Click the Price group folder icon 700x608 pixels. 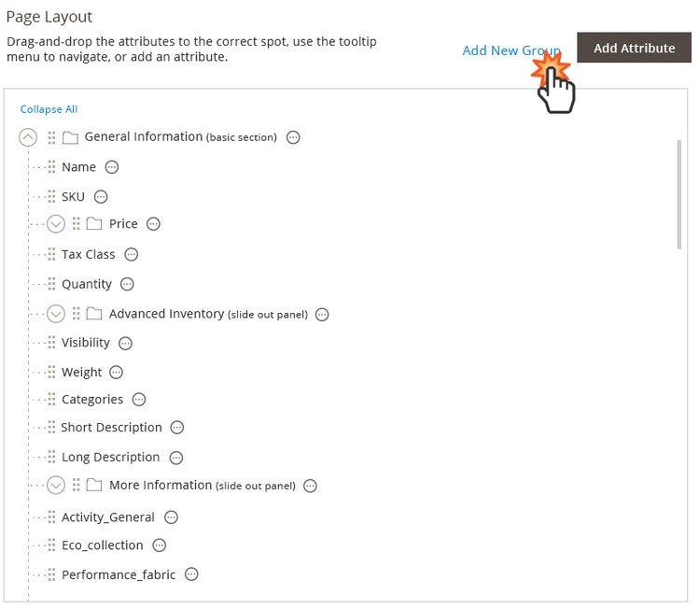93,224
